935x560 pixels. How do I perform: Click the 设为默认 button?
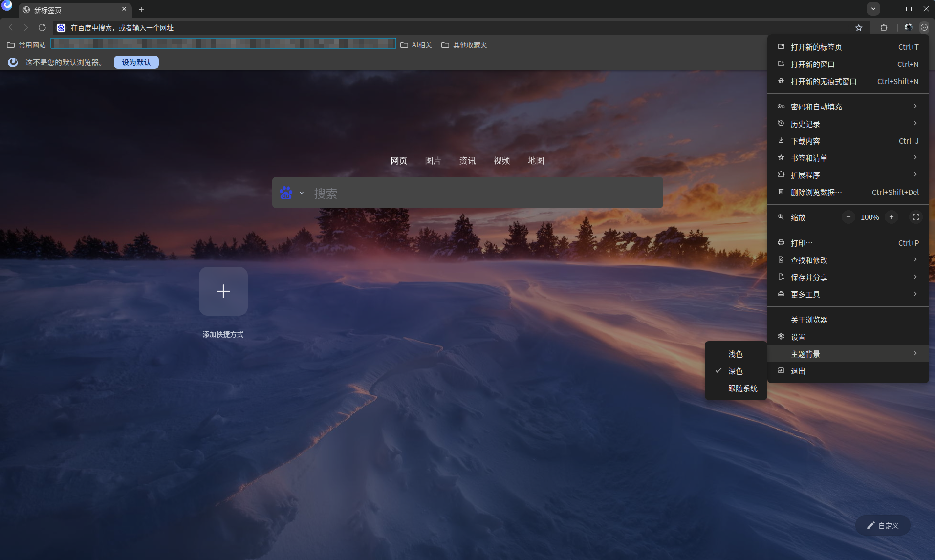click(x=136, y=62)
